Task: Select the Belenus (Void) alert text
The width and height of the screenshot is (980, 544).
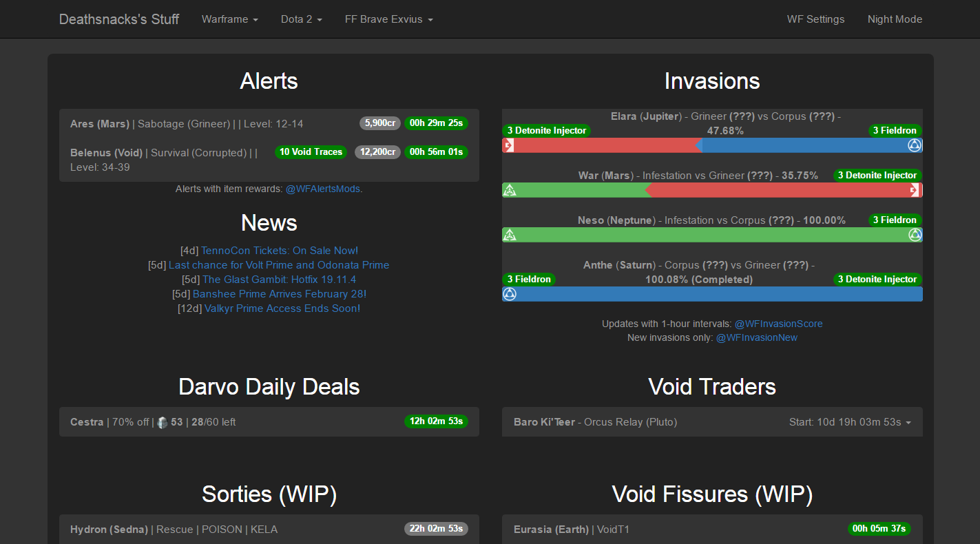Action: point(164,160)
